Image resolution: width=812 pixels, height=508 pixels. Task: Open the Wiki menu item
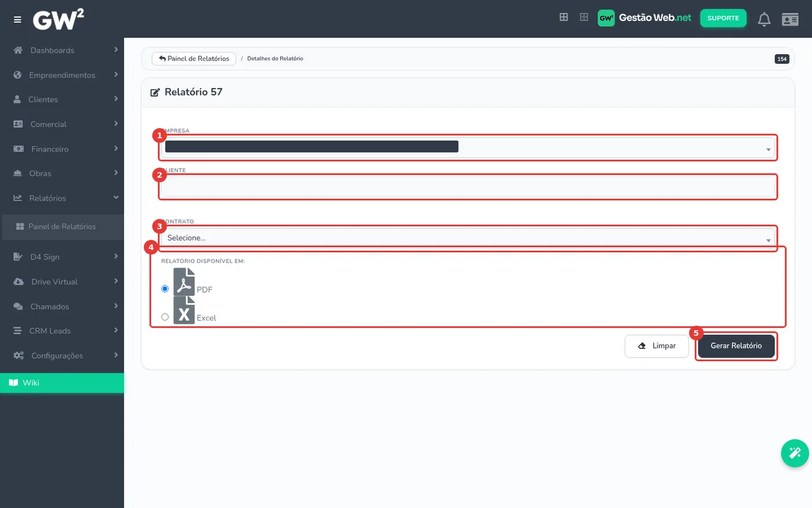pyautogui.click(x=62, y=383)
